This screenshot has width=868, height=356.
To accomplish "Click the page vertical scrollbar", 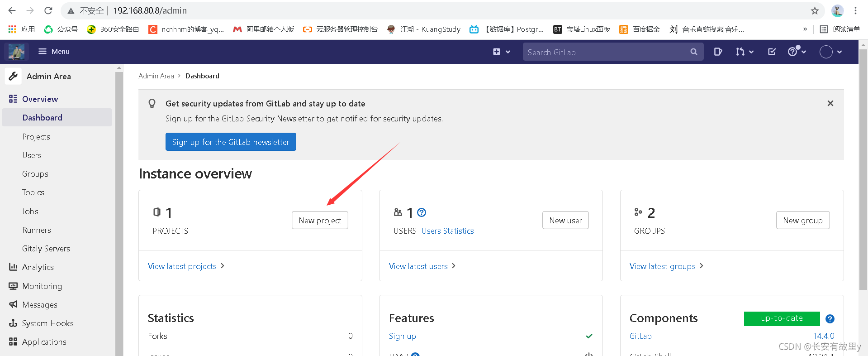I will [863, 170].
